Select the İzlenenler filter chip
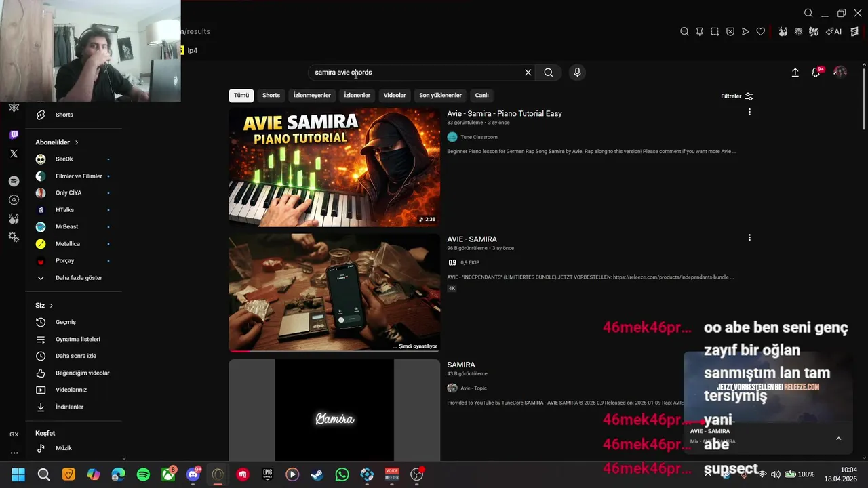This screenshot has width=868, height=488. pyautogui.click(x=357, y=96)
